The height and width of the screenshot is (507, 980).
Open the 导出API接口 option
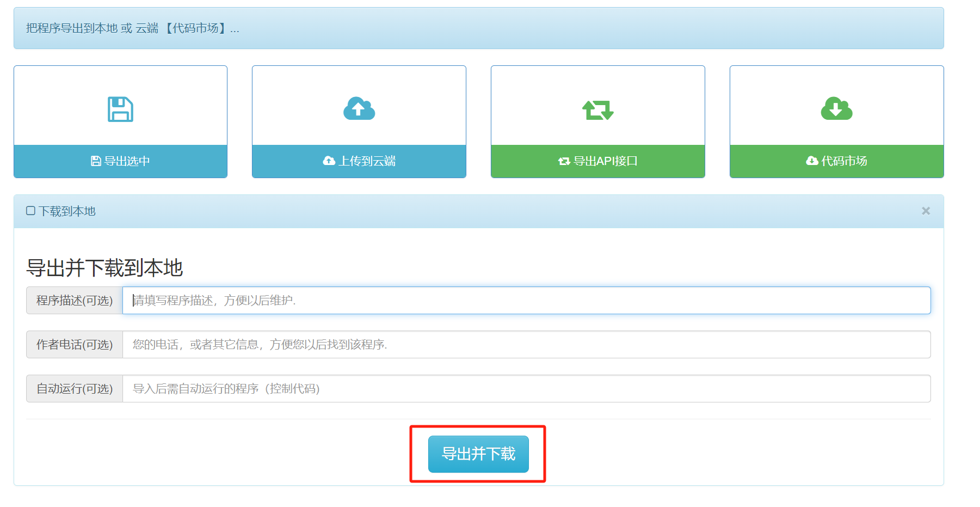click(597, 161)
